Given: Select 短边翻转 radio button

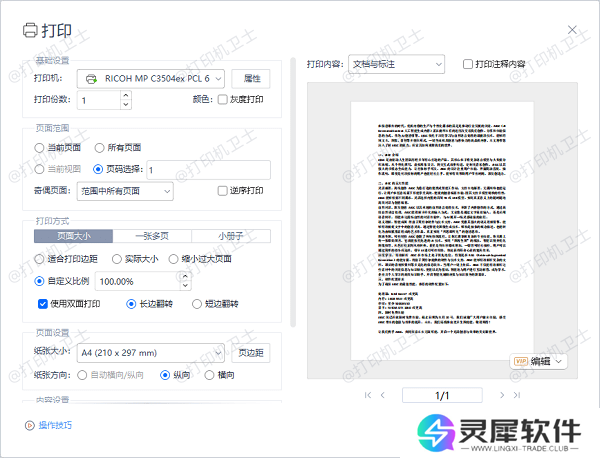Looking at the screenshot, I should 197,304.
